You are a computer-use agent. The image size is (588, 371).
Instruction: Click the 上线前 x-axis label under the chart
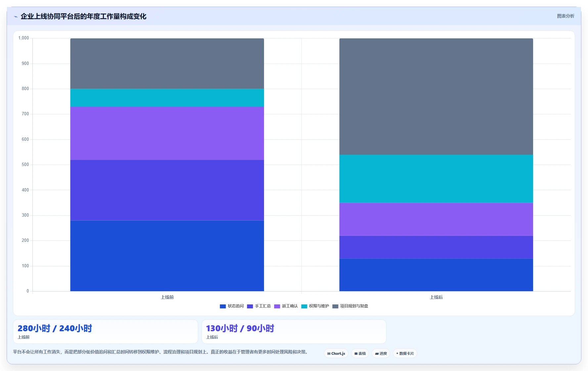167,297
